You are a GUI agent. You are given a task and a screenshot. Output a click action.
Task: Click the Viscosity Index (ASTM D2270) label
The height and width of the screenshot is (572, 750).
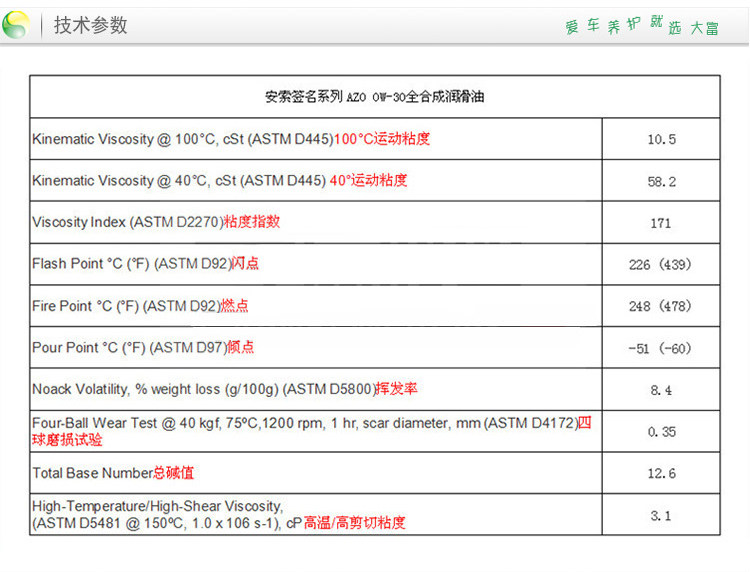tap(156, 222)
